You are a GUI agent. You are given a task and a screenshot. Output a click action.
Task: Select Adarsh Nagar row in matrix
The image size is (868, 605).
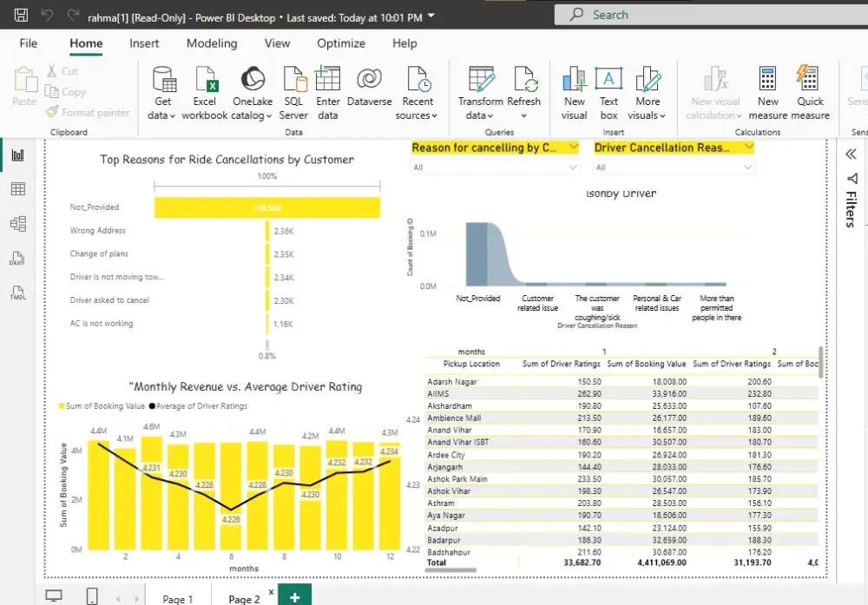click(621, 381)
